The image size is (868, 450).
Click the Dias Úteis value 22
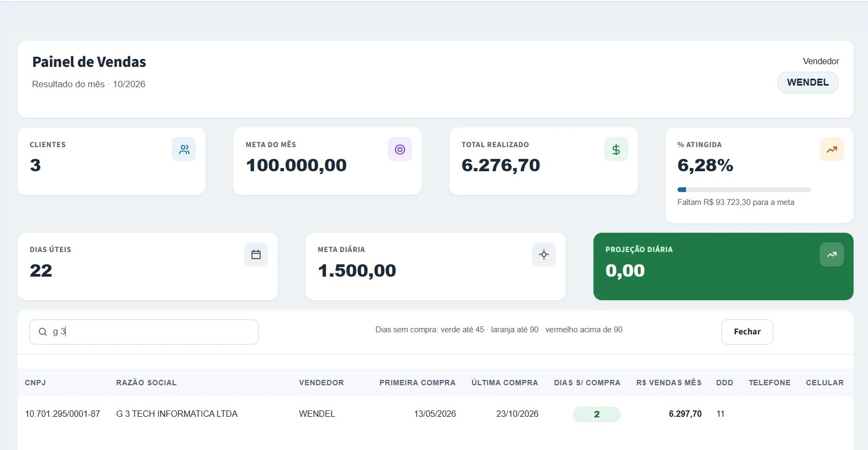tap(41, 271)
